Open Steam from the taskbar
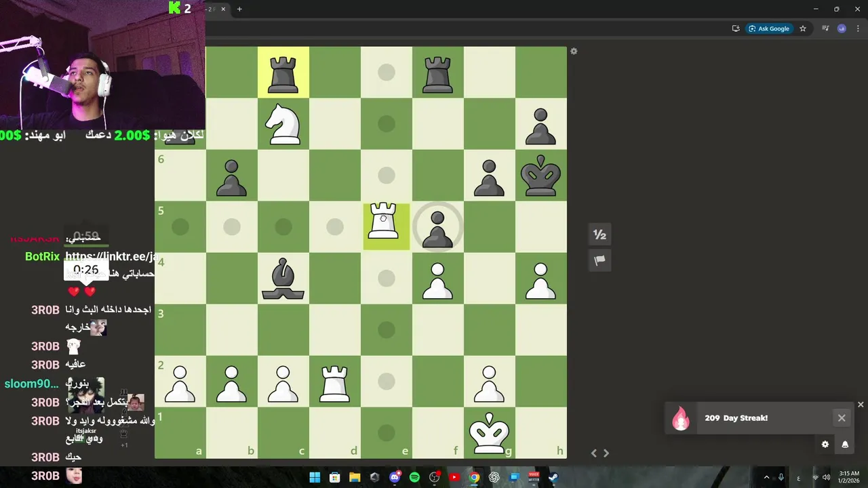This screenshot has width=868, height=488. click(x=553, y=477)
